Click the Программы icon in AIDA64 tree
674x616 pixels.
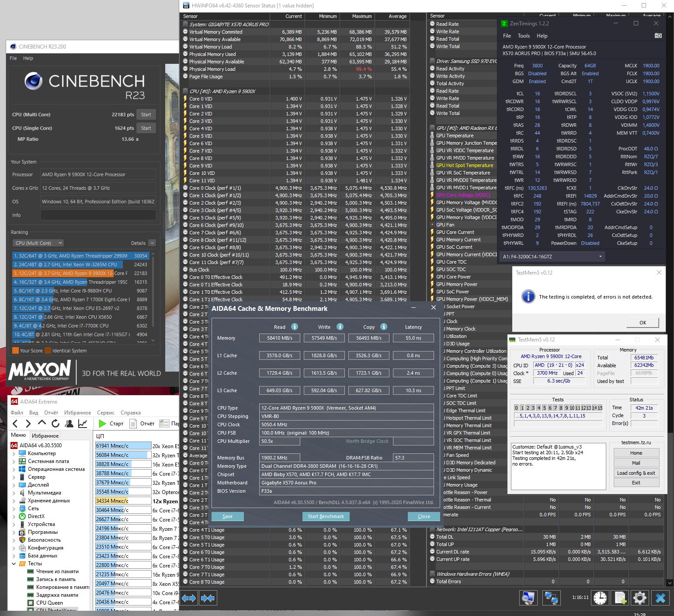click(22, 532)
